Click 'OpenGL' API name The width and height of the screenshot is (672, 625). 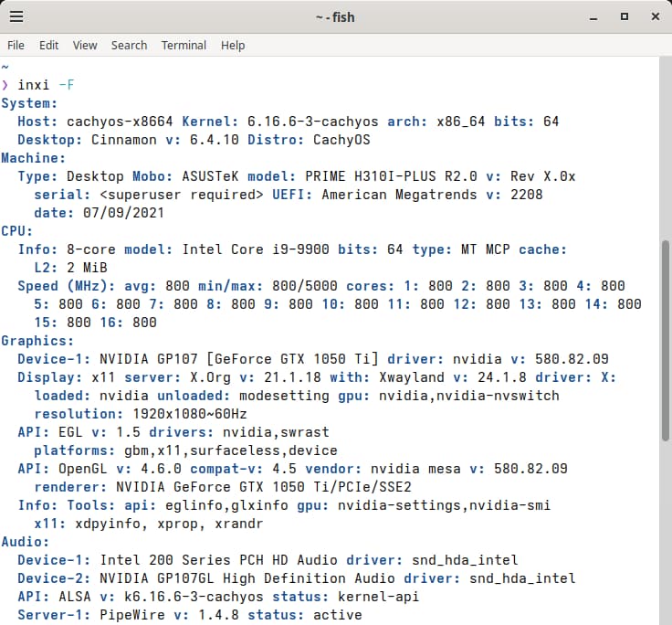83,469
